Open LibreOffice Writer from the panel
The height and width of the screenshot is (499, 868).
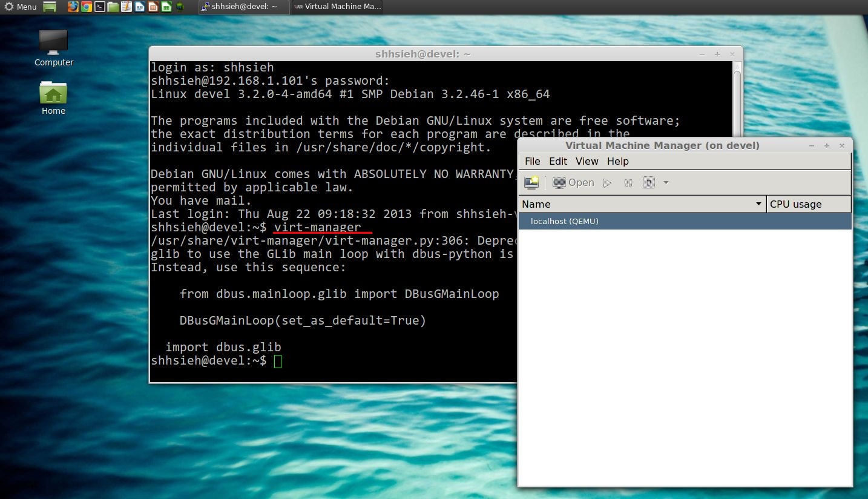point(139,7)
